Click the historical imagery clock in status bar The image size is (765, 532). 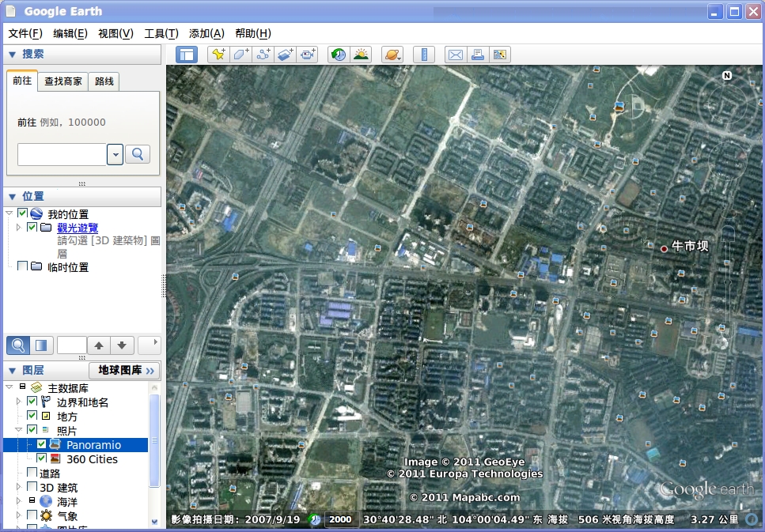tap(315, 519)
